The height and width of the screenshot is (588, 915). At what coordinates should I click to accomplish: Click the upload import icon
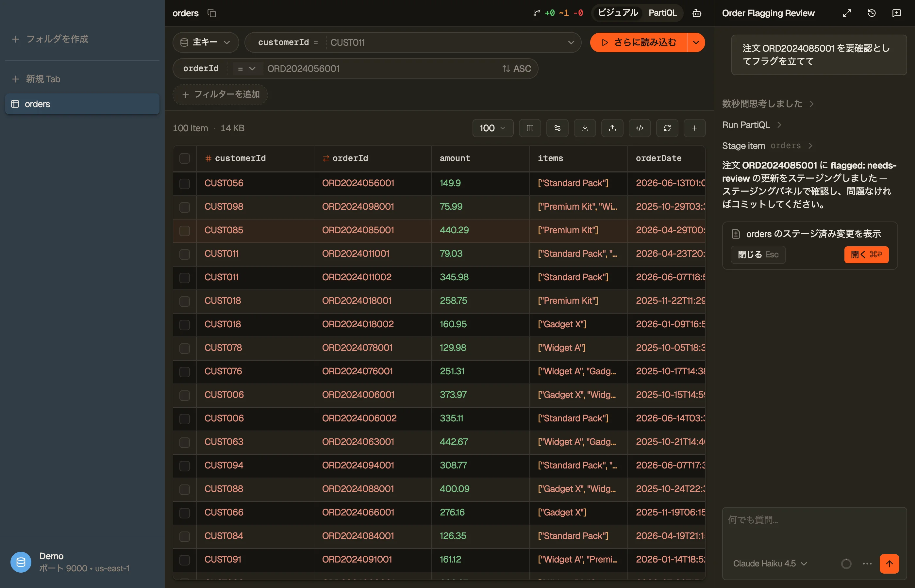[x=612, y=128]
